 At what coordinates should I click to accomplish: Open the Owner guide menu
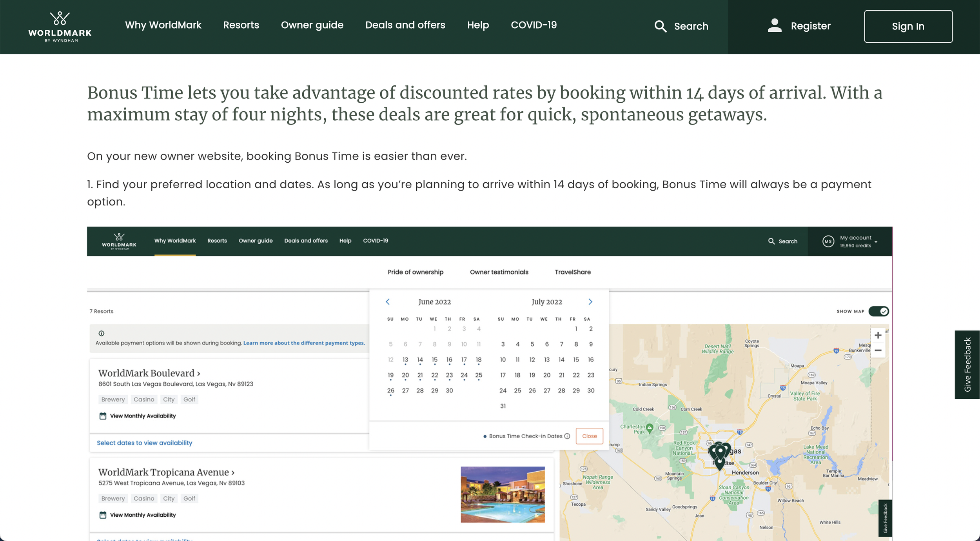[x=312, y=25]
